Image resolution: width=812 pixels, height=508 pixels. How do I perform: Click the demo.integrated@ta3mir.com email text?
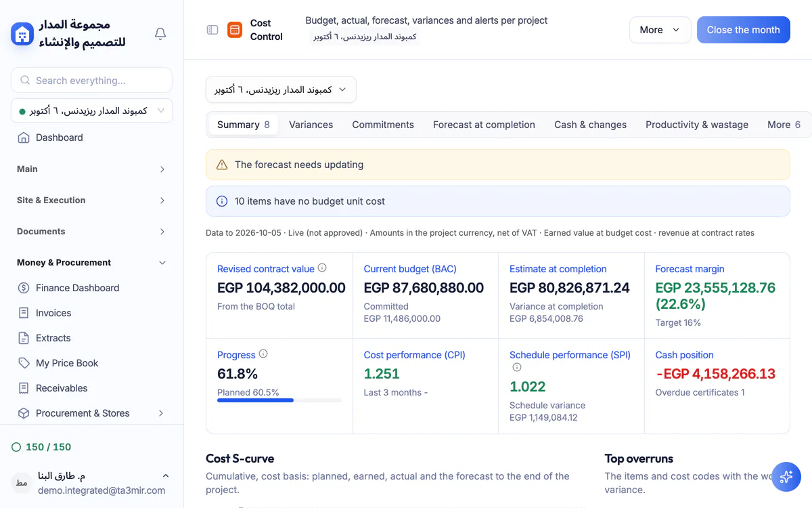[101, 490]
